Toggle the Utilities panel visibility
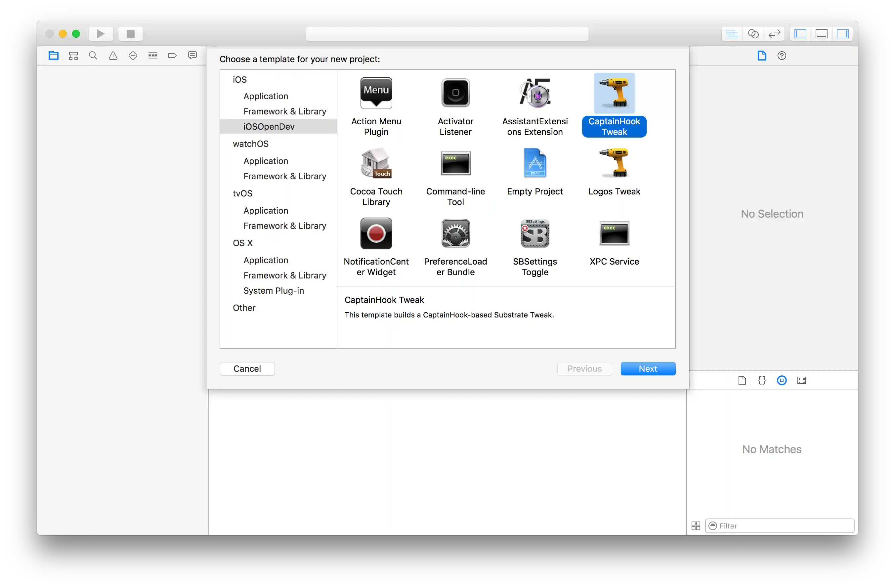 (842, 33)
